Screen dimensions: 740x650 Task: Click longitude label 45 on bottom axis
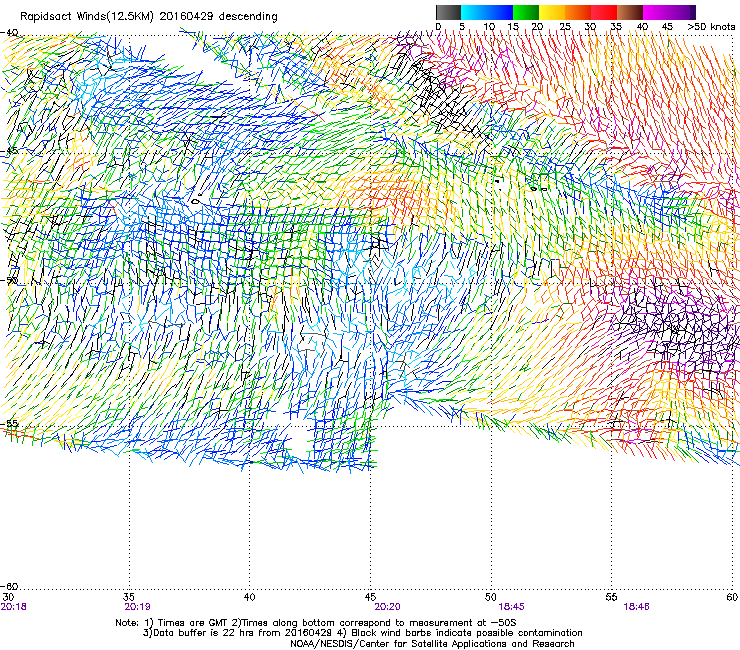click(370, 597)
